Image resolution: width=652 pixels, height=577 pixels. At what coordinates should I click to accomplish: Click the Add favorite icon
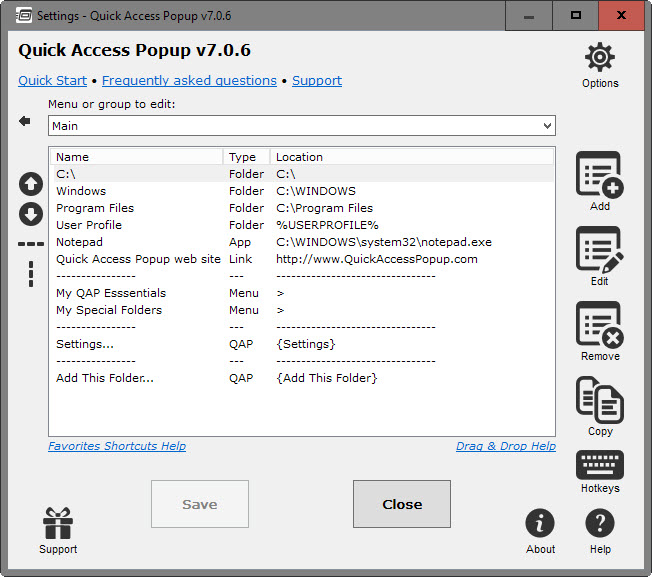[600, 175]
